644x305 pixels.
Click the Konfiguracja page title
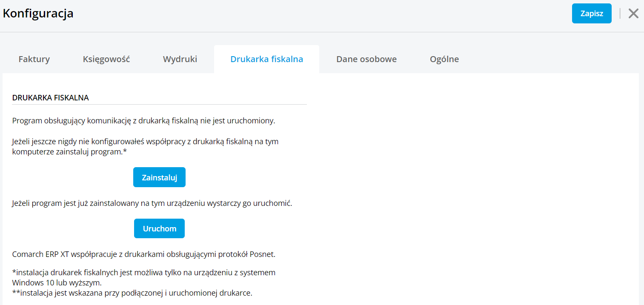(x=38, y=14)
